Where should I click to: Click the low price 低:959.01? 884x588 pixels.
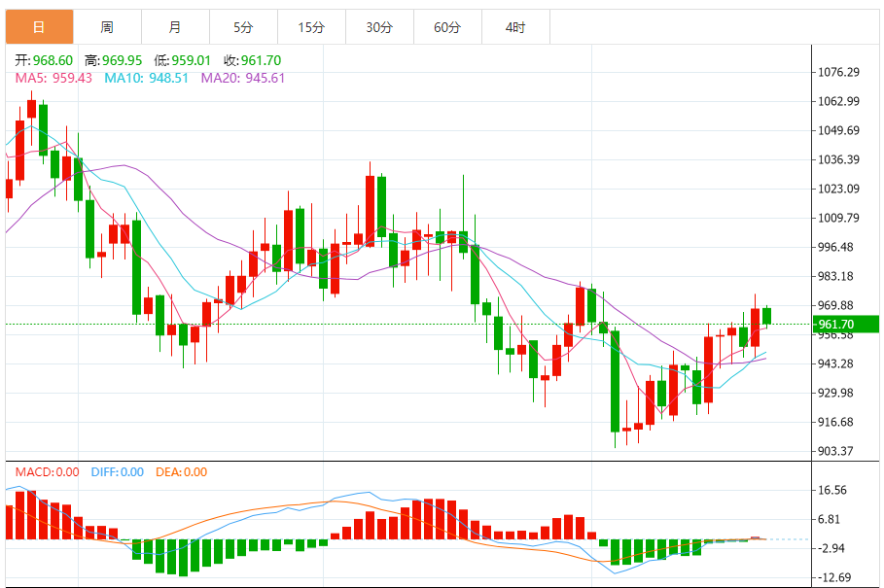(182, 60)
